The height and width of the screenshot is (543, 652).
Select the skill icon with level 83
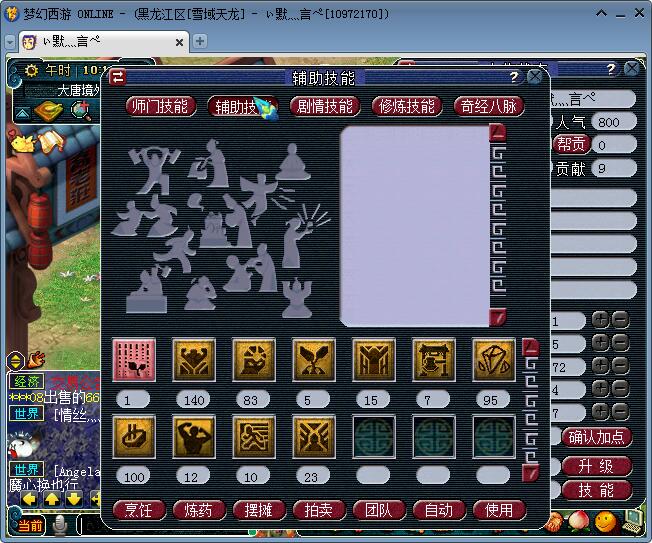(254, 360)
